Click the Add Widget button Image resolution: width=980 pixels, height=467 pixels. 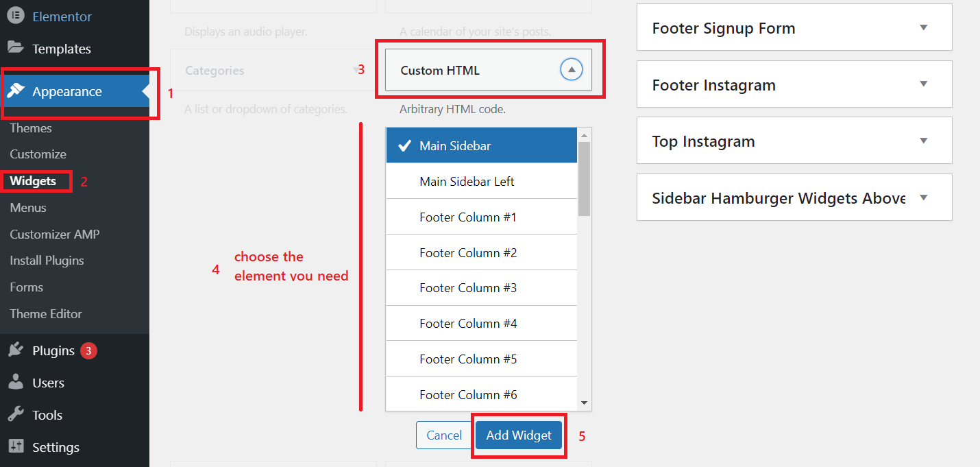[x=518, y=435]
